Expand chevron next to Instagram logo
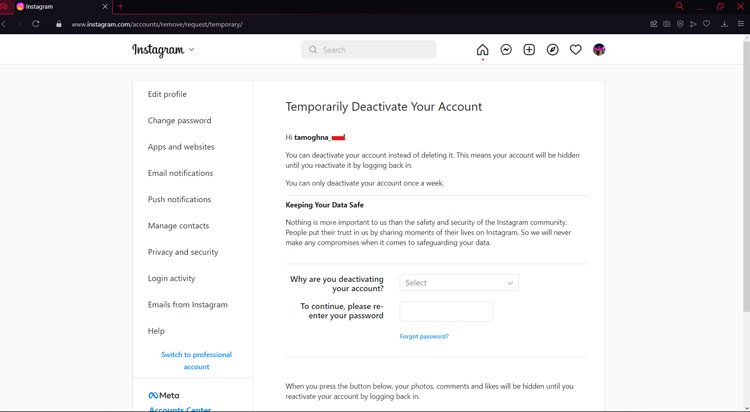The width and height of the screenshot is (750, 412). (x=191, y=50)
